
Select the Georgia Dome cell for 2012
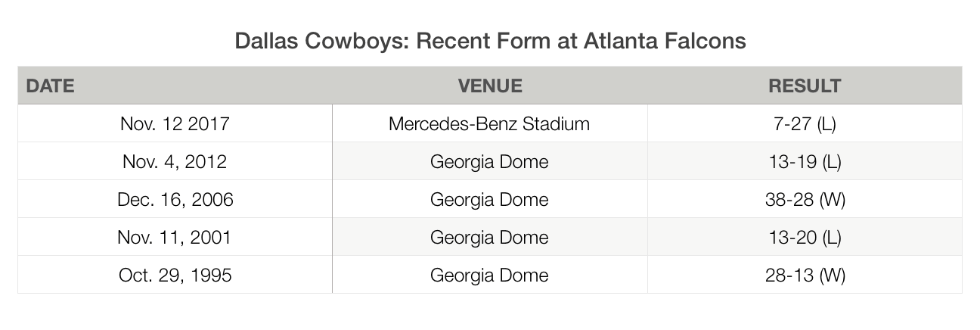[x=490, y=161]
